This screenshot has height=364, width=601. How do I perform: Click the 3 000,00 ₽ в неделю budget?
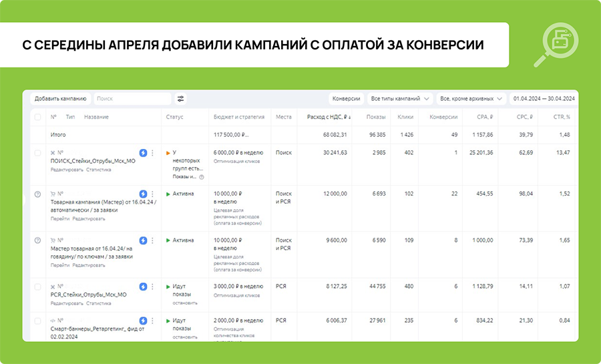tap(238, 287)
